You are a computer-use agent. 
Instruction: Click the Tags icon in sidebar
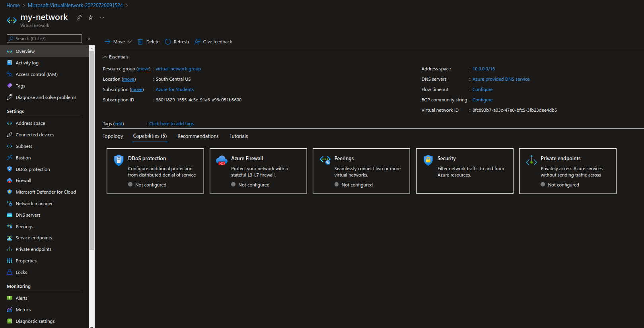point(10,86)
